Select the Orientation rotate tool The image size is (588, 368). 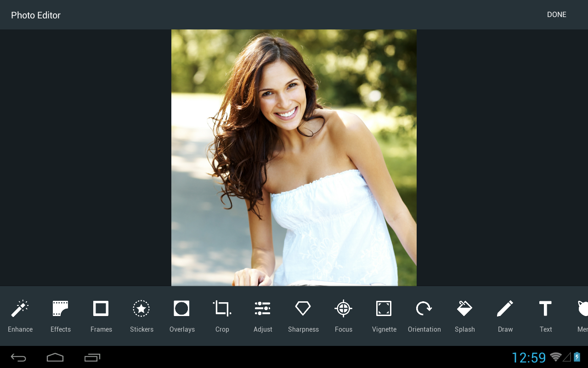point(424,316)
